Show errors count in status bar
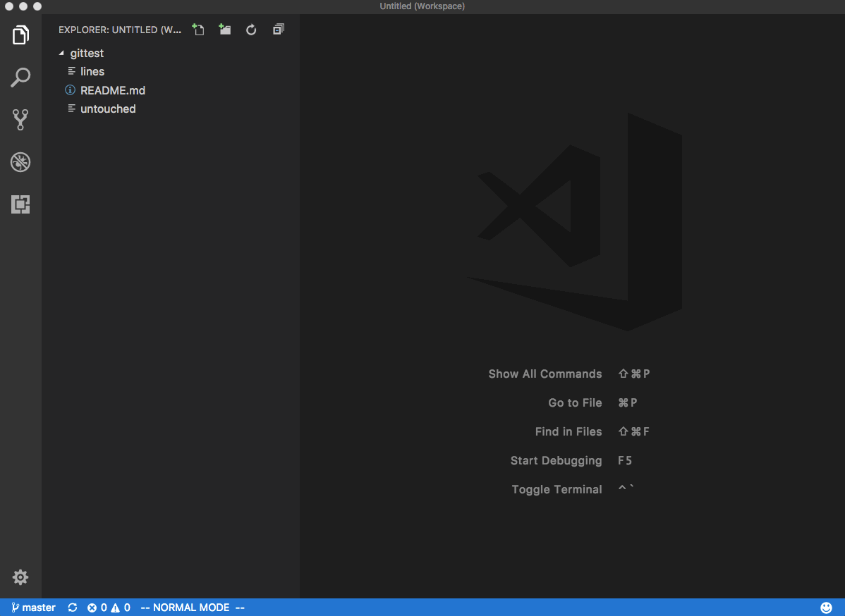 (x=97, y=608)
